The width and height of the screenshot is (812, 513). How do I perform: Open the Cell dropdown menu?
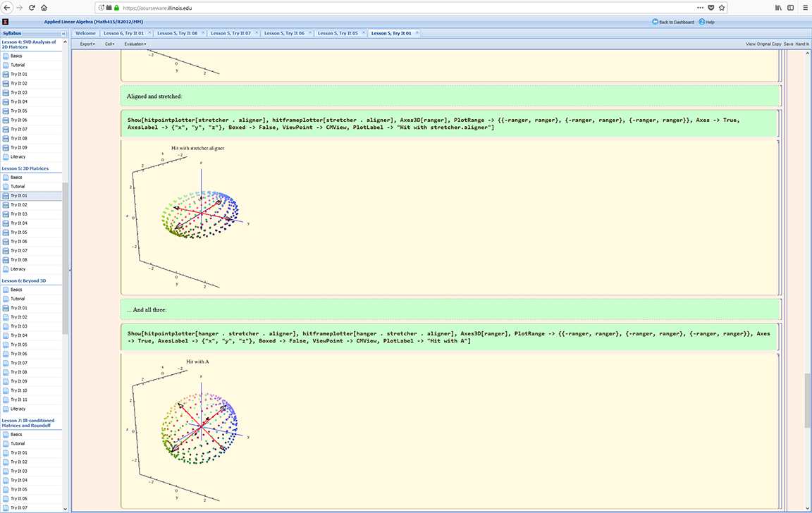110,44
